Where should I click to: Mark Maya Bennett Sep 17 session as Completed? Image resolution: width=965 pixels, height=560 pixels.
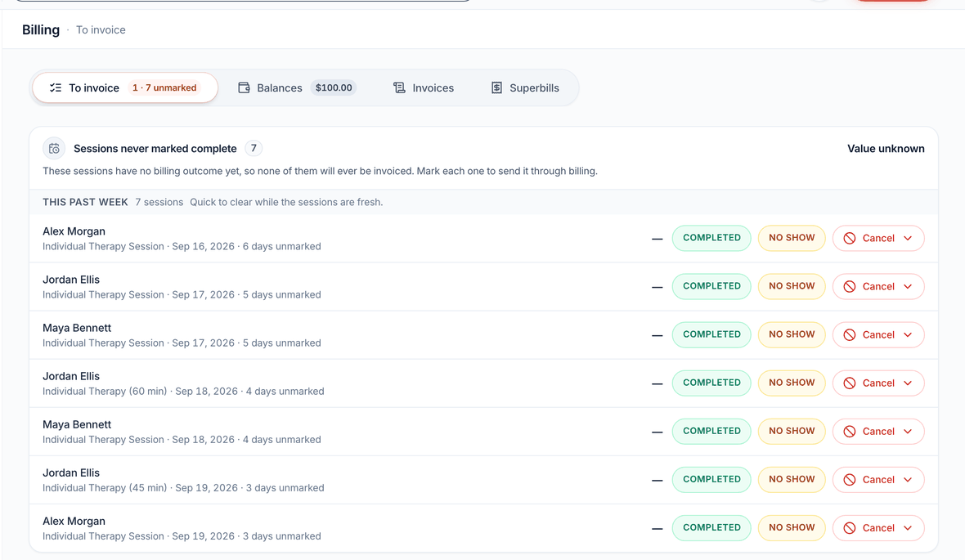711,334
